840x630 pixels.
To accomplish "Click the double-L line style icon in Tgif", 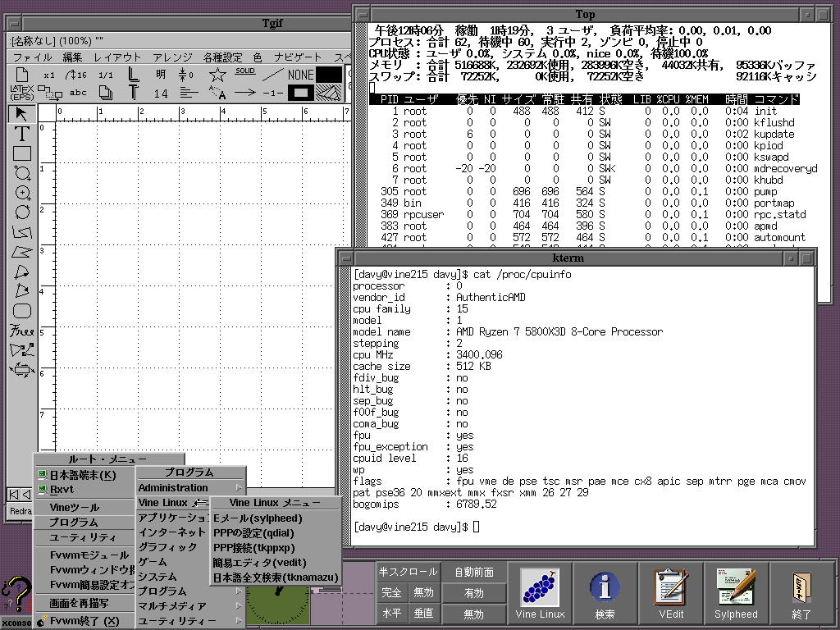I will 134,75.
